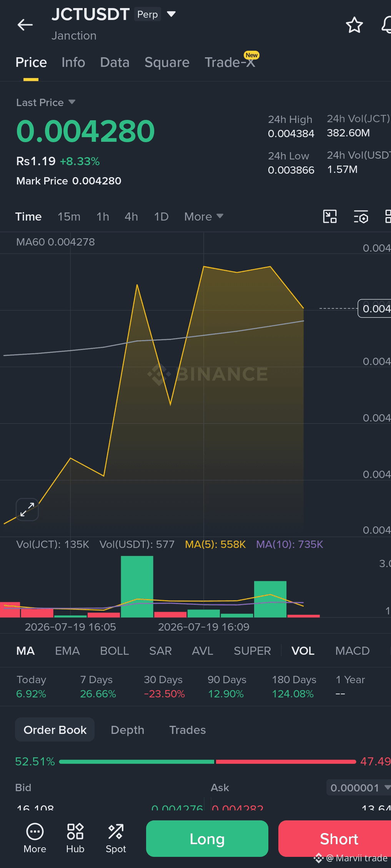391x868 pixels.
Task: Tap the 24h Vol(JCT) 382.60M value
Action: click(348, 133)
